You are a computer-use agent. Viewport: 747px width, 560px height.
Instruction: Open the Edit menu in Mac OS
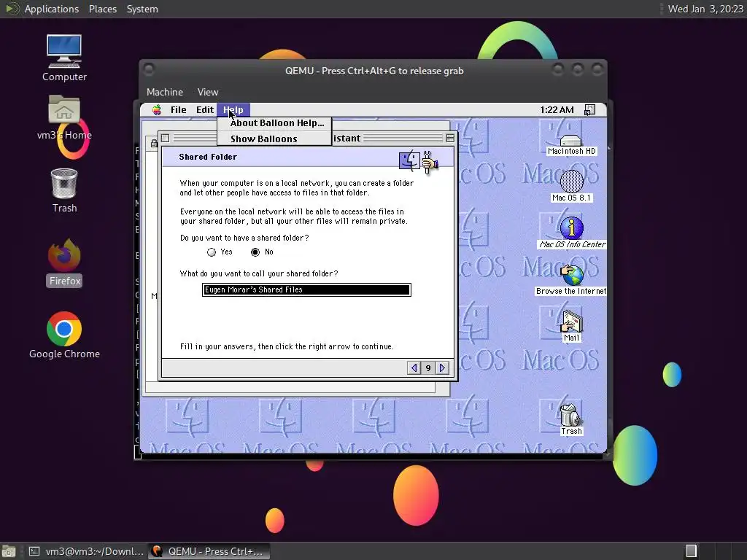[x=205, y=110]
